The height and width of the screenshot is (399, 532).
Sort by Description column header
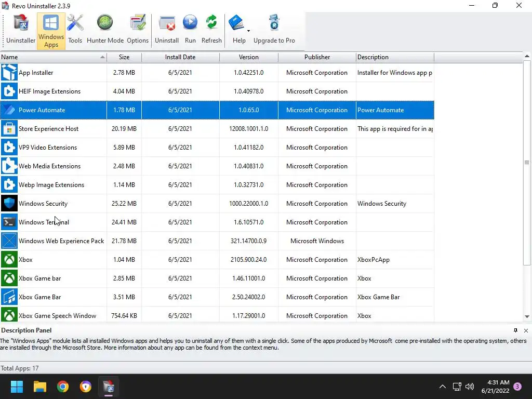click(395, 57)
